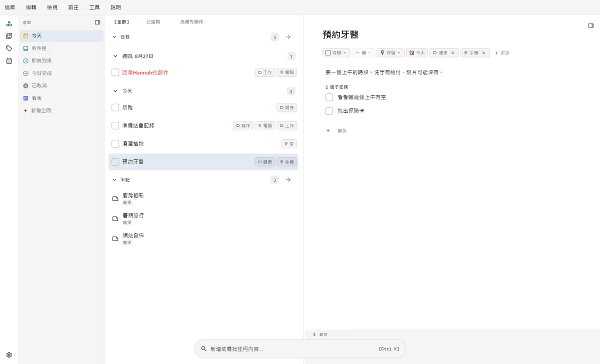The image size is (600, 364).
Task: Open the tags icon in left rail
Action: 9,48
